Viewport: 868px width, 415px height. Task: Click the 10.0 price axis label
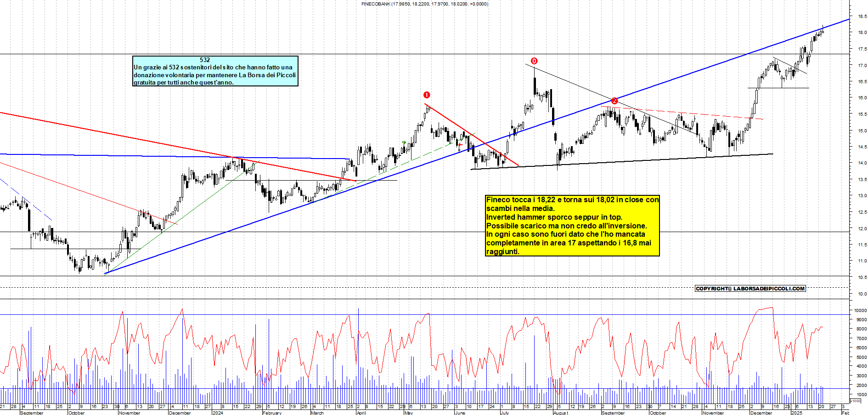[862, 294]
